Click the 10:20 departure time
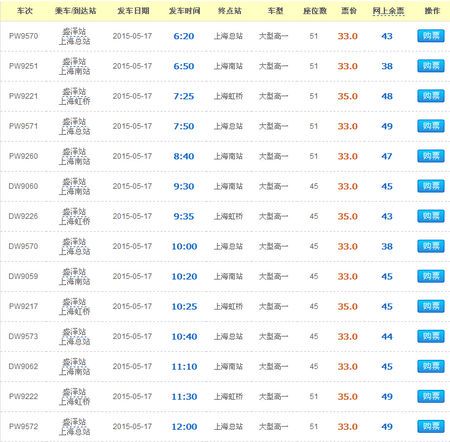Image resolution: width=450 pixels, height=442 pixels. [x=184, y=276]
